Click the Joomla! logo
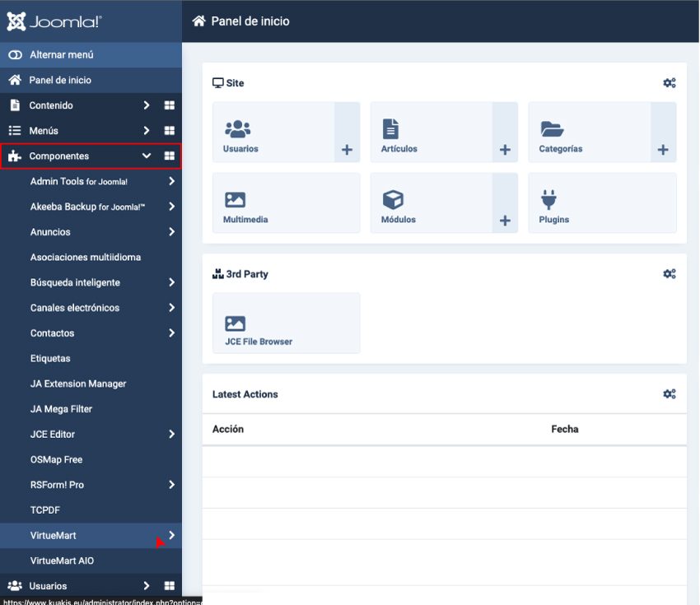This screenshot has width=700, height=605. click(54, 21)
